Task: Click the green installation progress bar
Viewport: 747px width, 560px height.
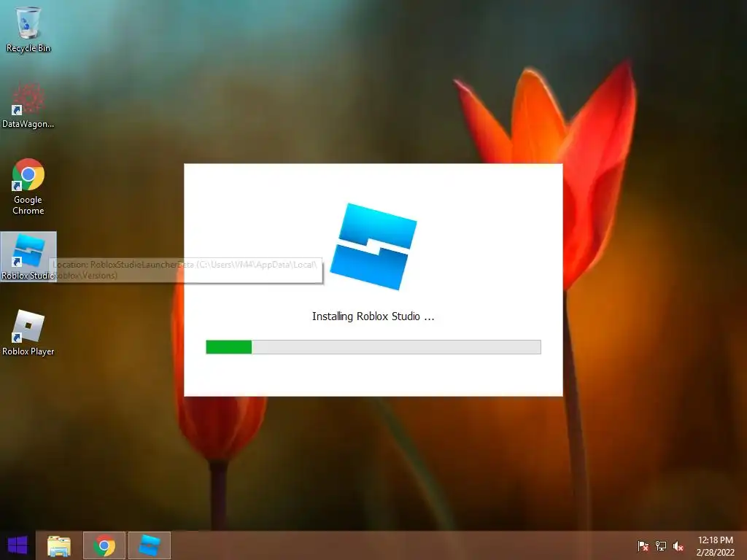Action: coord(373,346)
